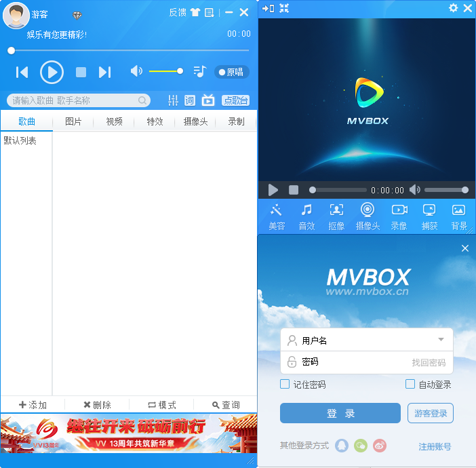Switch to the 歌曲 tab

tap(26, 122)
